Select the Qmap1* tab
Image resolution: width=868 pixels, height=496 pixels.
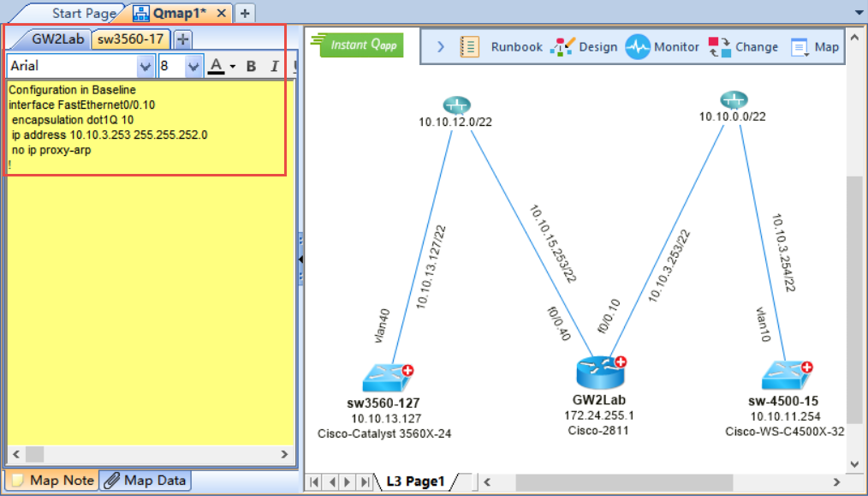click(178, 13)
